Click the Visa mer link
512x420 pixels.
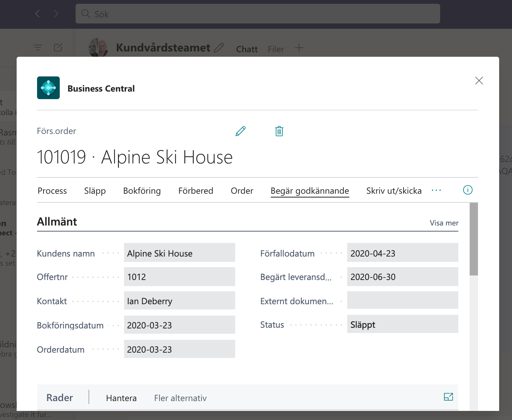click(444, 223)
